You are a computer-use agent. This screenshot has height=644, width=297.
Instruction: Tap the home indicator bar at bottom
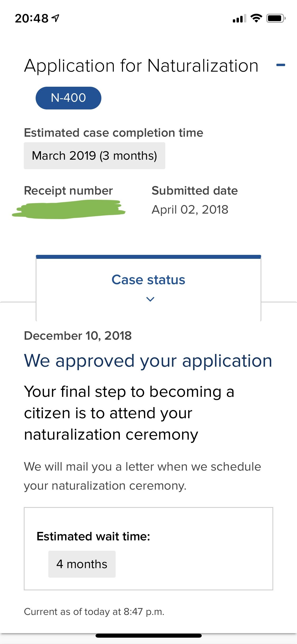click(x=149, y=636)
